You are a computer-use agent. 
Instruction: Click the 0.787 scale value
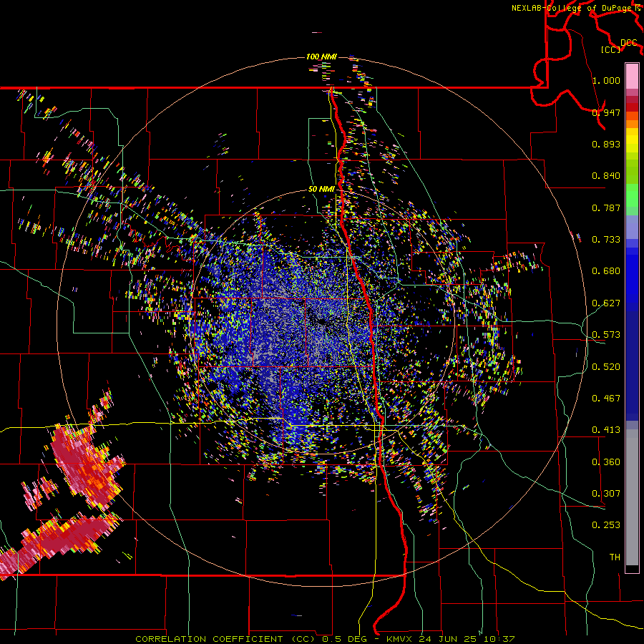coord(606,208)
